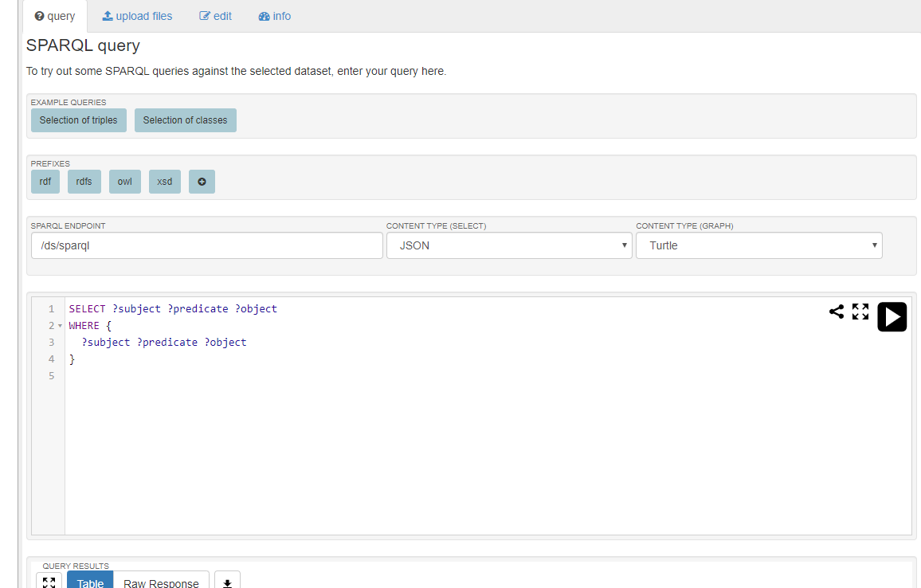Click the SPARQL endpoint input field
921x588 pixels.
(x=206, y=245)
